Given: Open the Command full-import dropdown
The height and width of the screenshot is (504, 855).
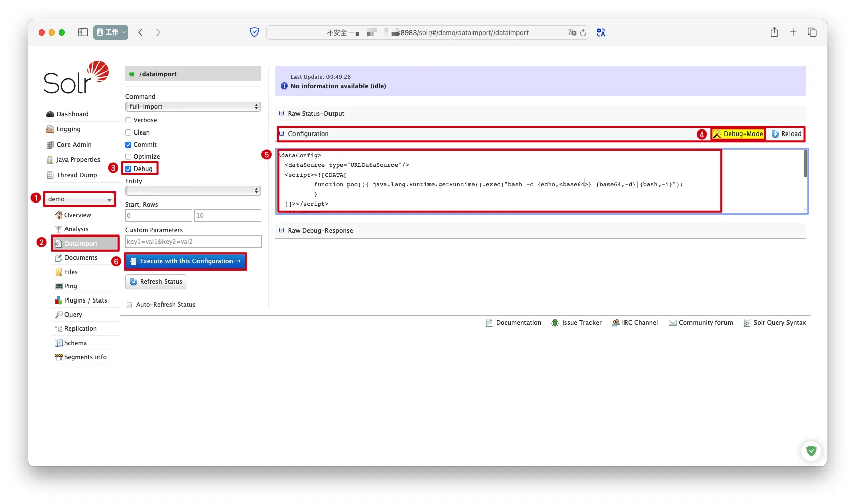Looking at the screenshot, I should click(193, 107).
